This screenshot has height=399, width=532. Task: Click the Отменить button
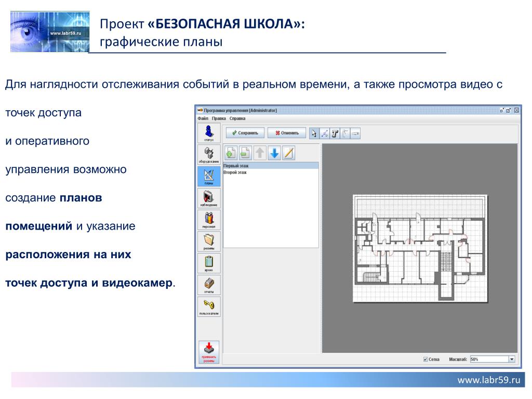coord(287,133)
